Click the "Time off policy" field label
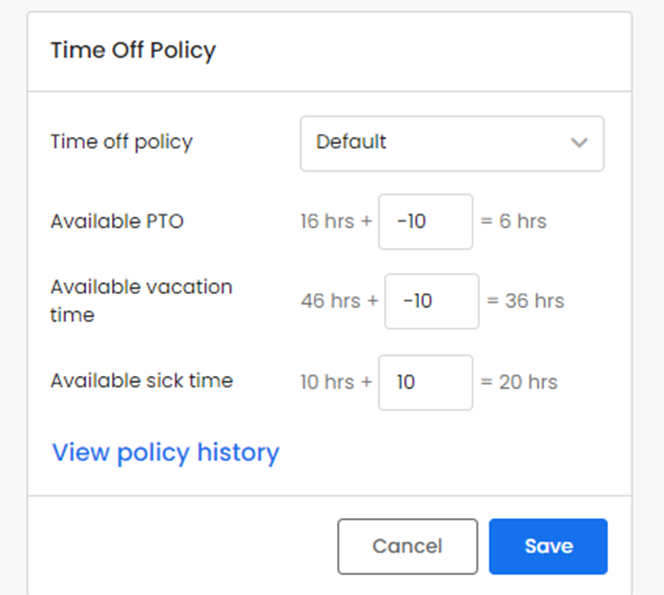The width and height of the screenshot is (664, 595). [x=121, y=142]
